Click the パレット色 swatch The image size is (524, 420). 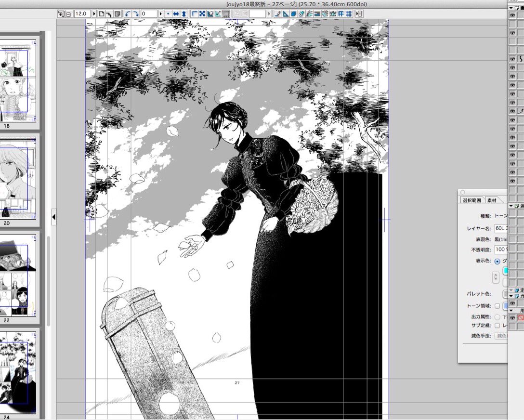[505, 294]
